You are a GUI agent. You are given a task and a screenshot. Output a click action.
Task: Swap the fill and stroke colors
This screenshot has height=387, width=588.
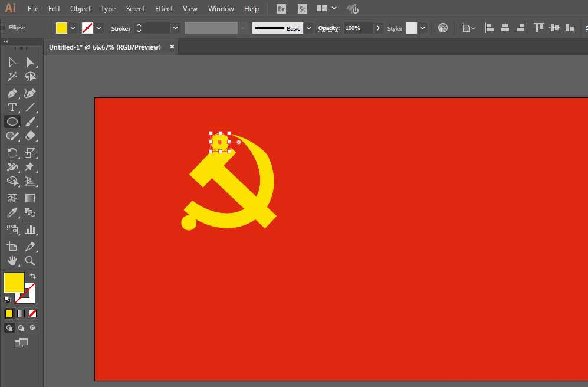pos(31,275)
